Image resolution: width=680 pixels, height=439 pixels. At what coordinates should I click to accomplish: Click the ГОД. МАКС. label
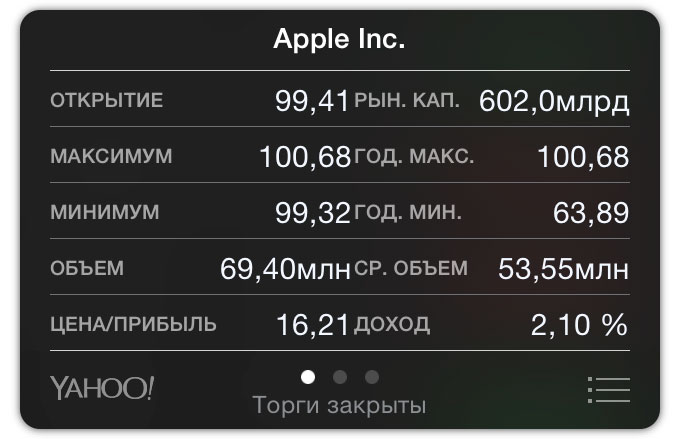pos(414,157)
